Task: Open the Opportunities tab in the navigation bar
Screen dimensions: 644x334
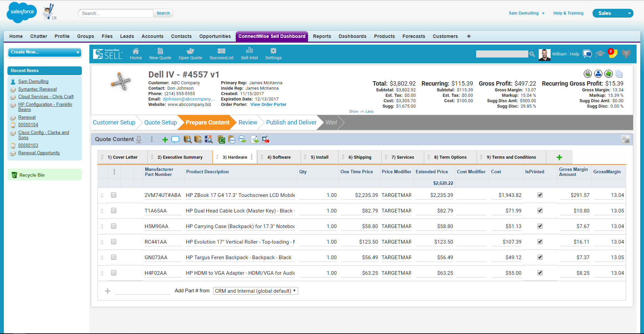Action: 215,36
